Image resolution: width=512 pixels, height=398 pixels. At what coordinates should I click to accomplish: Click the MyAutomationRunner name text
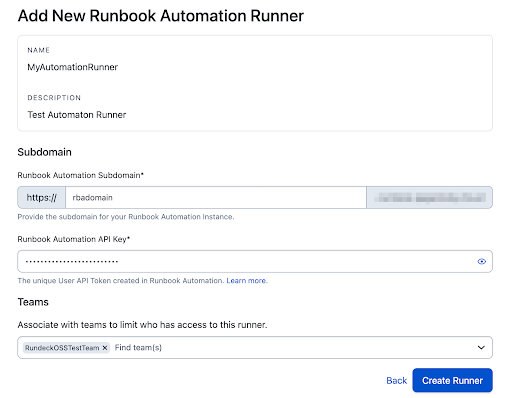73,67
